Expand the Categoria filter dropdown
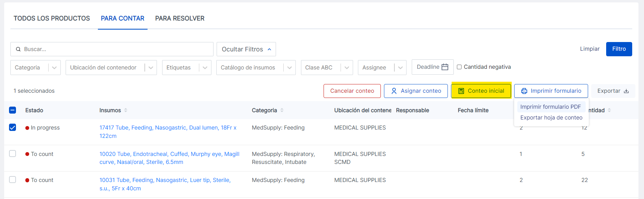The height and width of the screenshot is (199, 644). (54, 68)
